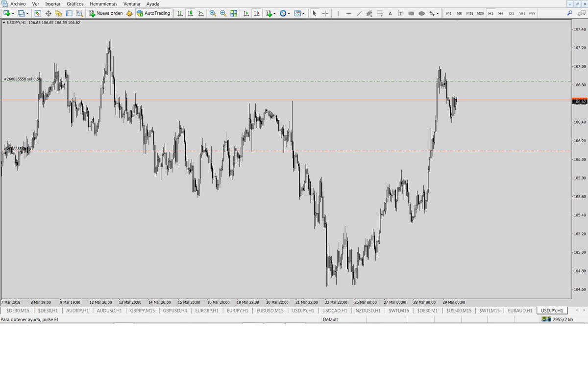The width and height of the screenshot is (588, 366).
Task: Select the cursor arrow tool
Action: click(315, 13)
